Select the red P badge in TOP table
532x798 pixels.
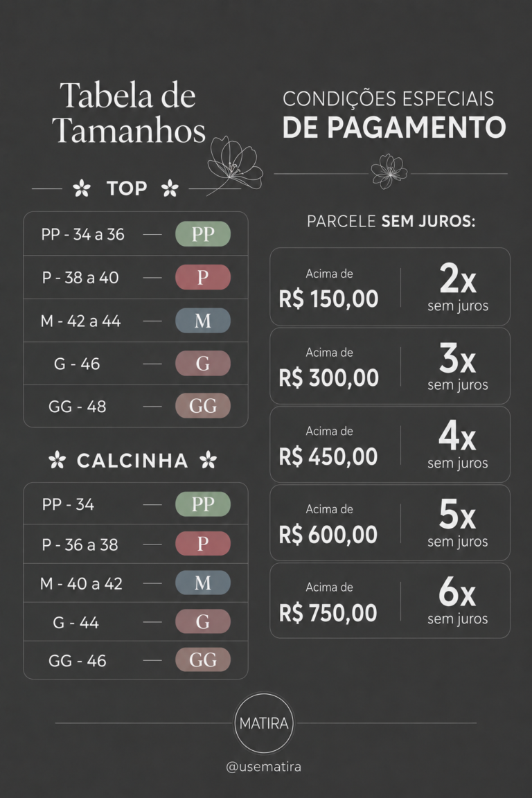click(203, 277)
